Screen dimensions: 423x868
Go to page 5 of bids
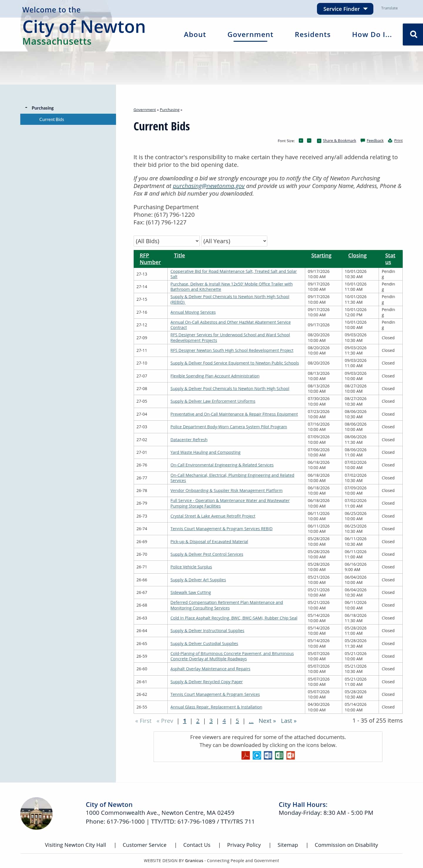(x=237, y=721)
